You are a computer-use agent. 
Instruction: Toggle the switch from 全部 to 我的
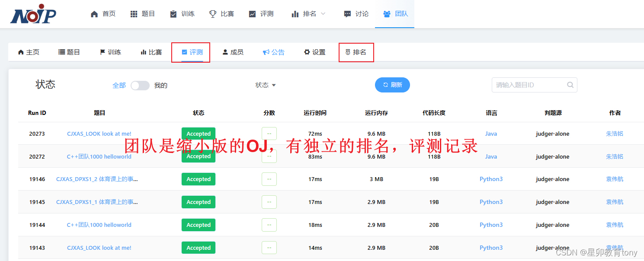pos(140,85)
